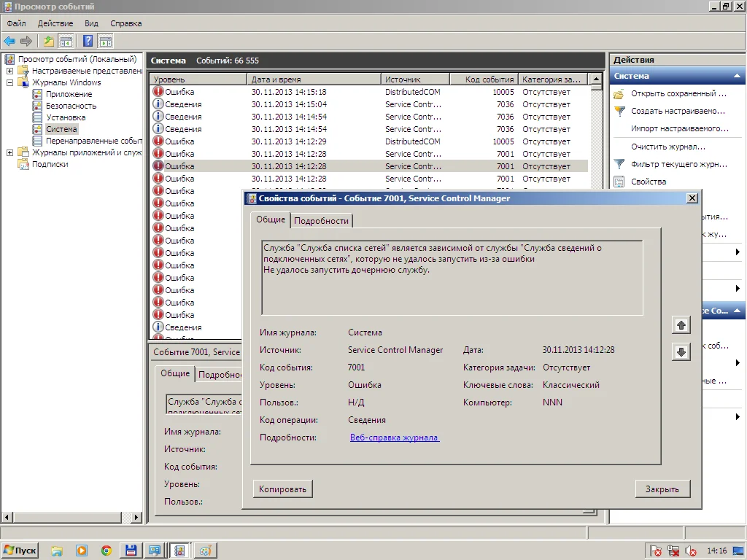Click the blue Help question-mark toolbar icon
This screenshot has height=560, width=747.
coord(88,41)
